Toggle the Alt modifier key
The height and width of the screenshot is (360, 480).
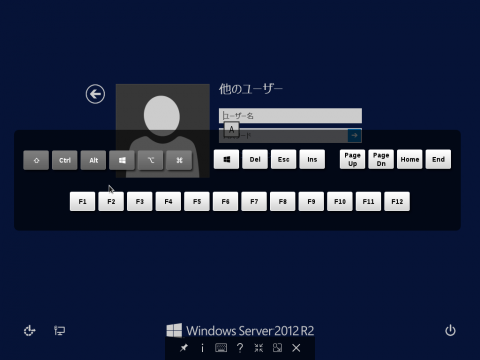93,160
